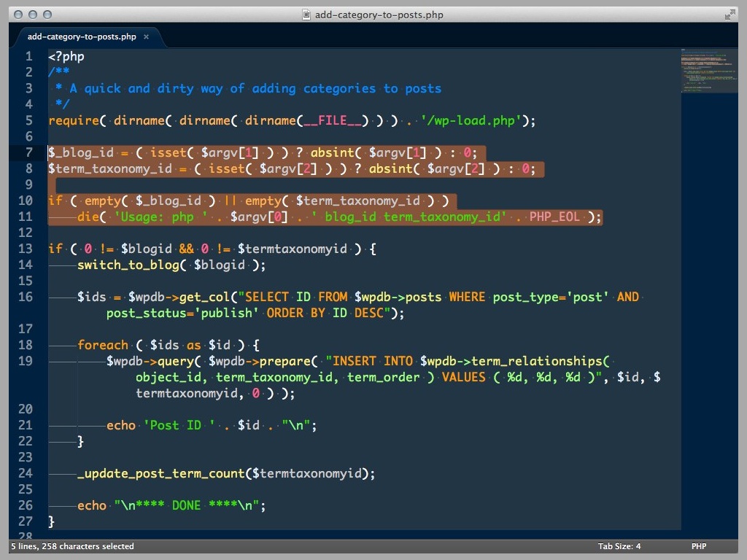Click 'switch_to_blog(' function on line 14
This screenshot has width=747, height=560.
132,265
